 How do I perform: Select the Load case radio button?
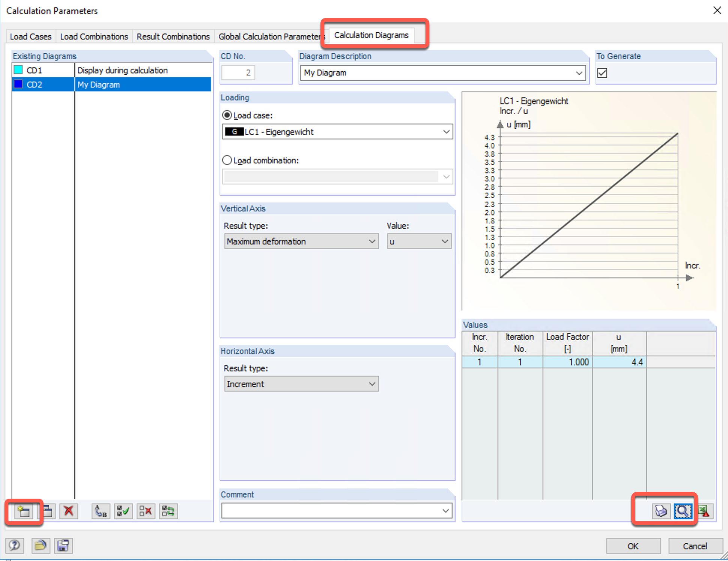pos(227,115)
